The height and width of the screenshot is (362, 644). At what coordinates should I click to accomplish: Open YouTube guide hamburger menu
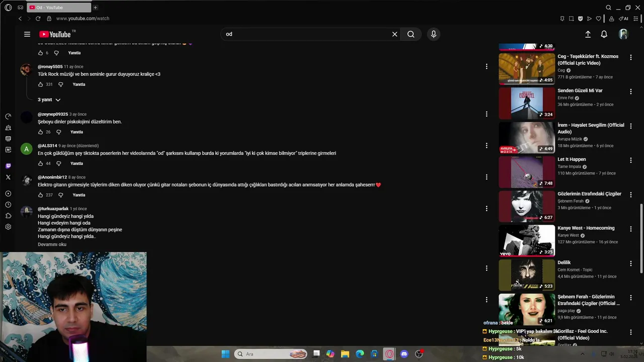coord(27,34)
